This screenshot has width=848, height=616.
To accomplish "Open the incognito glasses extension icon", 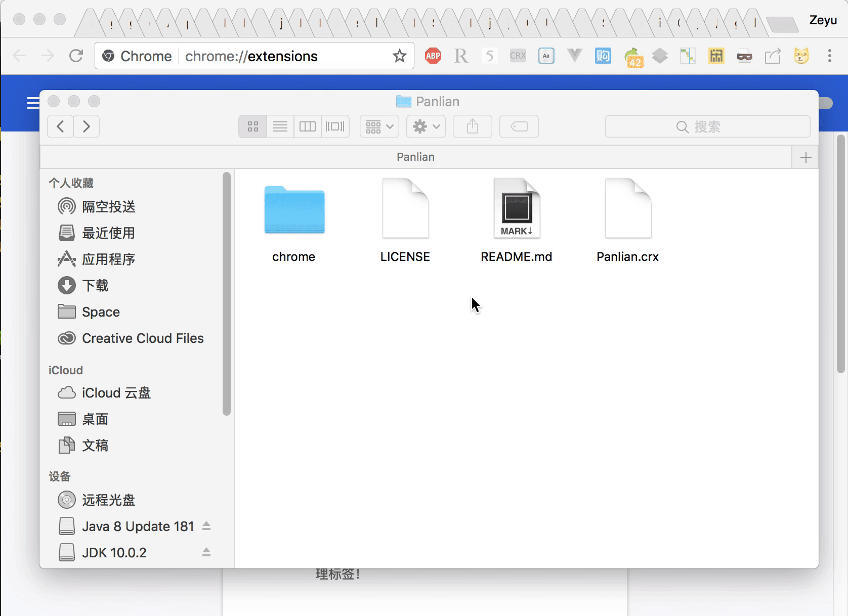I will tap(745, 56).
